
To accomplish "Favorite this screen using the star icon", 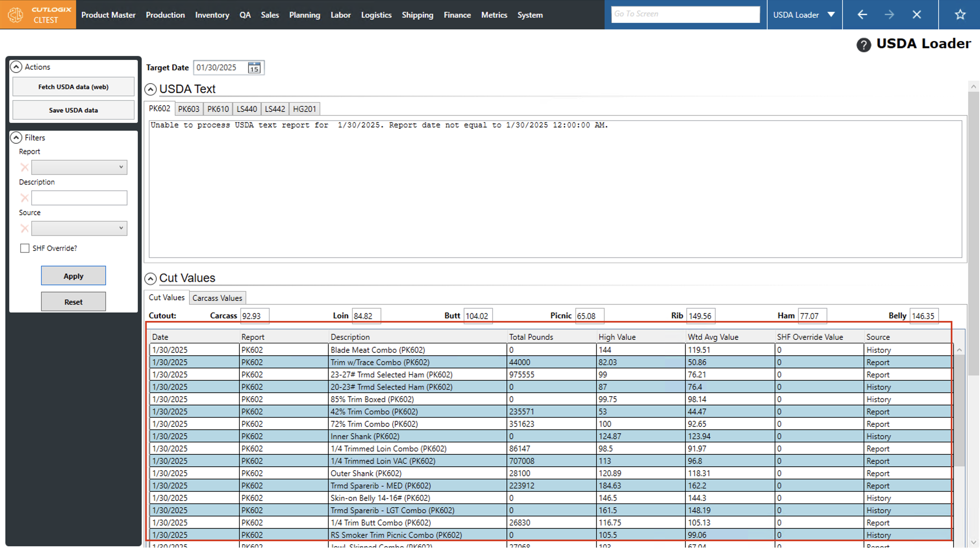I will tap(960, 15).
